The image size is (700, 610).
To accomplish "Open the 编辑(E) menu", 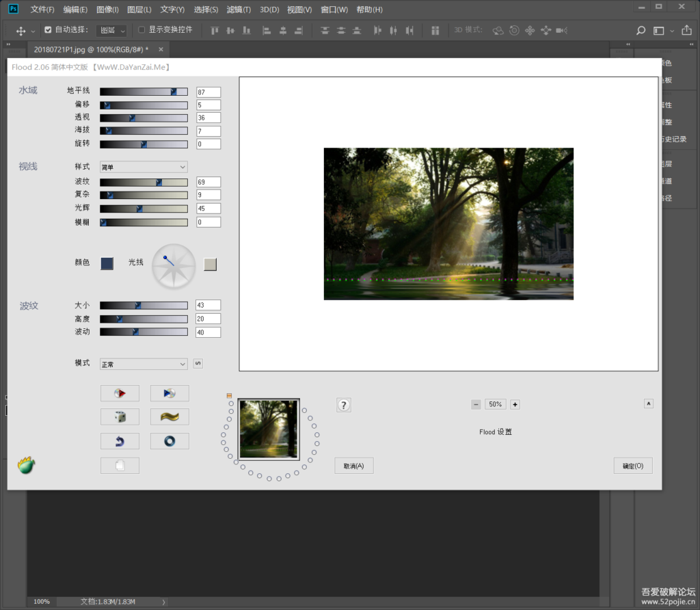I will point(75,10).
